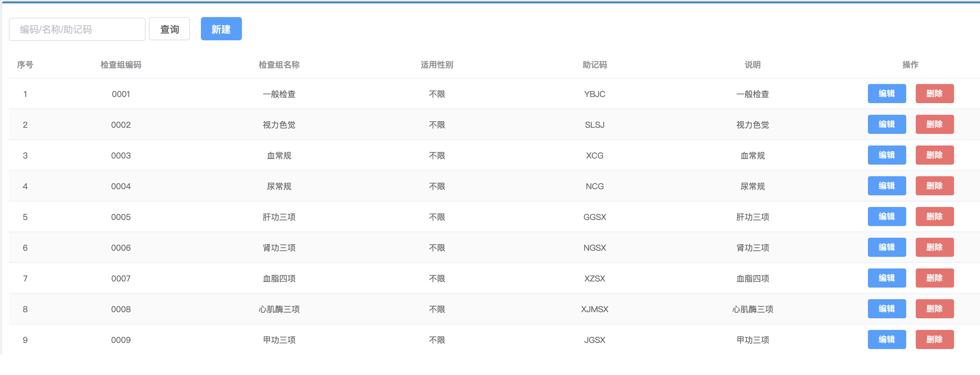This screenshot has height=375, width=980.
Task: Edit the 肝功三项 check group
Action: click(886, 217)
